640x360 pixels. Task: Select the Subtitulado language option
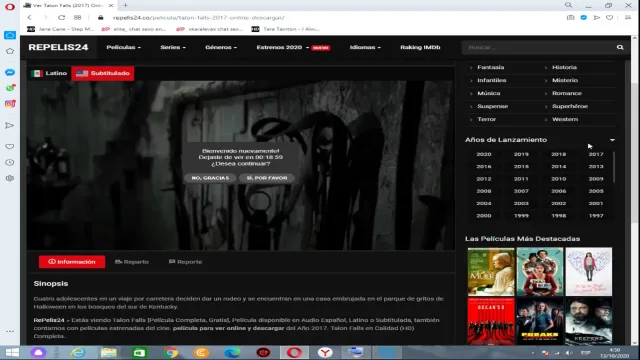point(103,73)
